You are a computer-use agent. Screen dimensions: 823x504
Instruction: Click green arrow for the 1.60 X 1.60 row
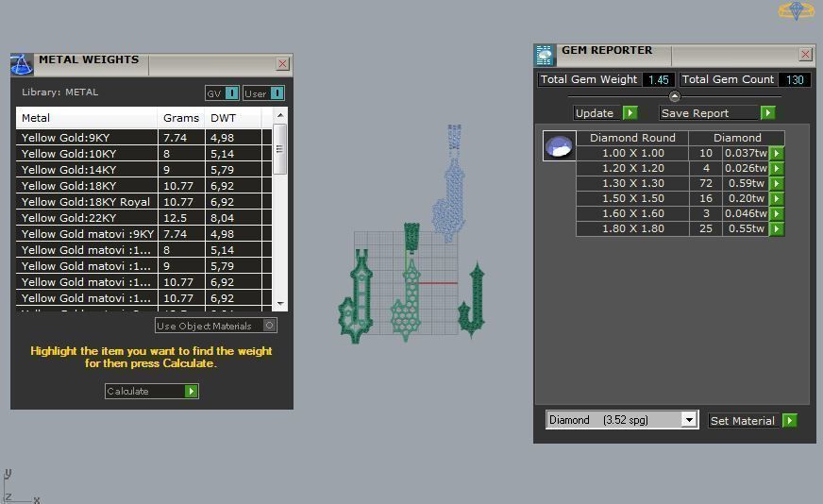[x=777, y=213]
